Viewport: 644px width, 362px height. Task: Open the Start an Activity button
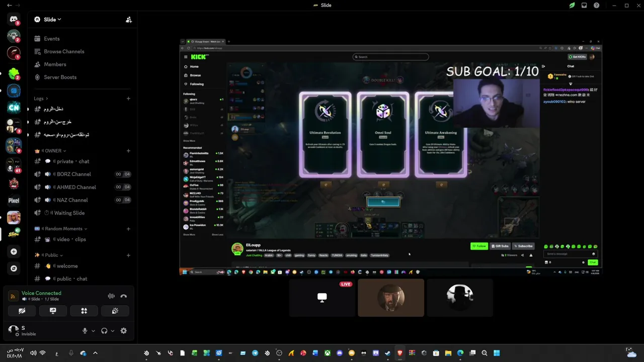(84, 311)
